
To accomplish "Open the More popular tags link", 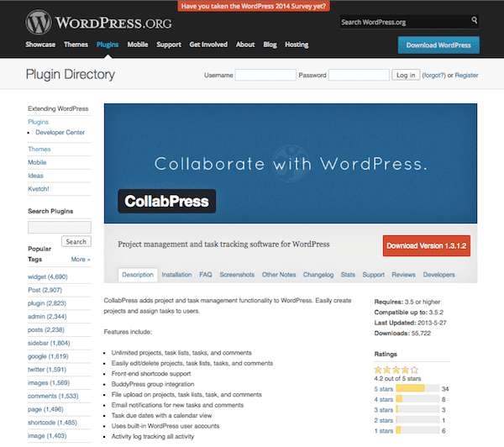I will [81, 259].
